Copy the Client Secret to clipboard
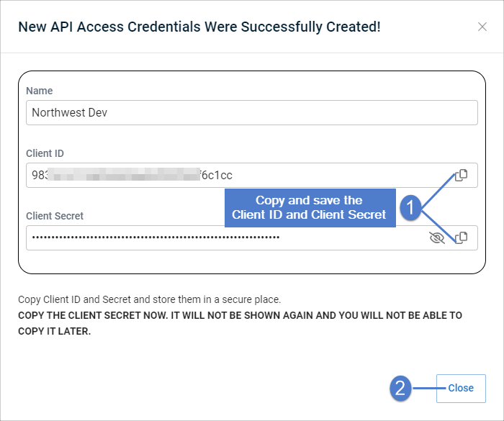This screenshot has height=421, width=504. (x=462, y=237)
